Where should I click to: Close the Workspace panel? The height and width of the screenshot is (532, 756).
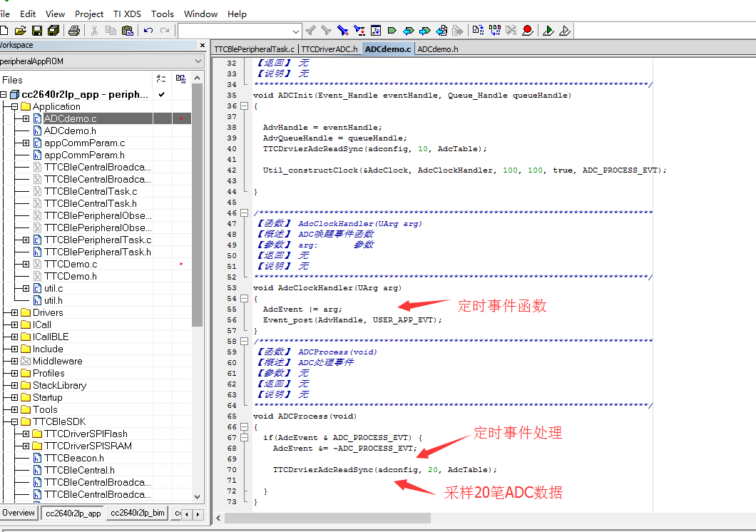[x=203, y=45]
